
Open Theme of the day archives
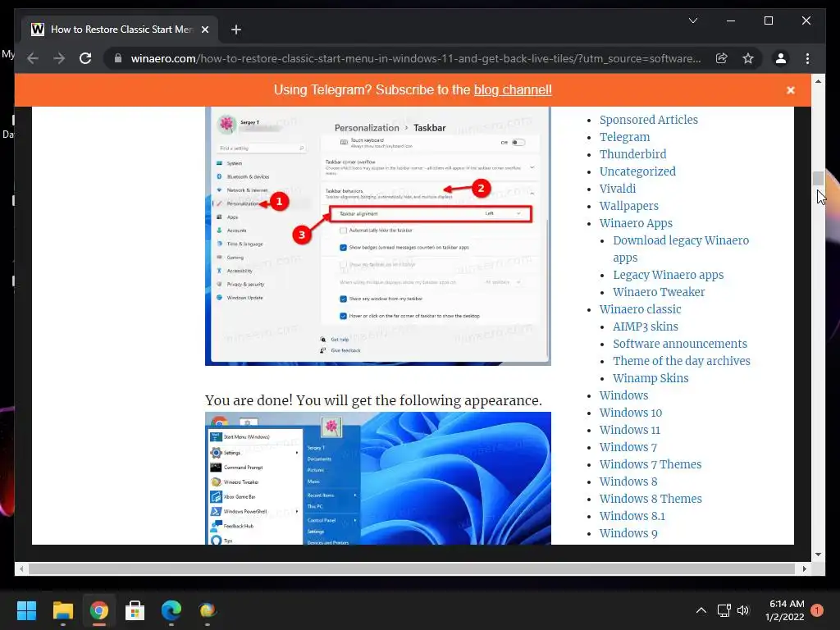point(682,361)
